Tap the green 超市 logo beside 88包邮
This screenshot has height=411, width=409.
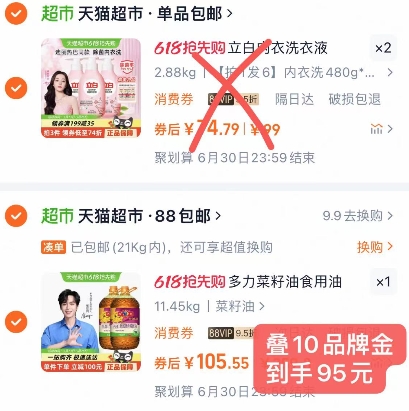click(57, 216)
